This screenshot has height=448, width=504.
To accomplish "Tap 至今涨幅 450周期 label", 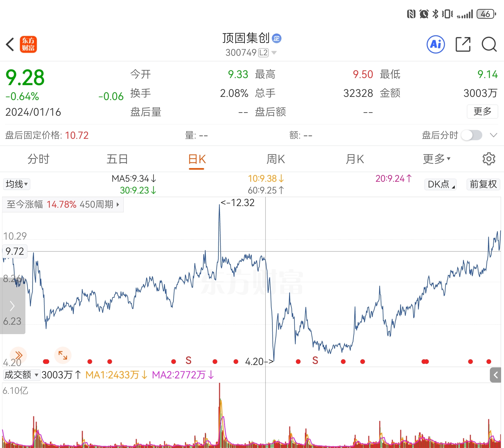I will coord(63,204).
